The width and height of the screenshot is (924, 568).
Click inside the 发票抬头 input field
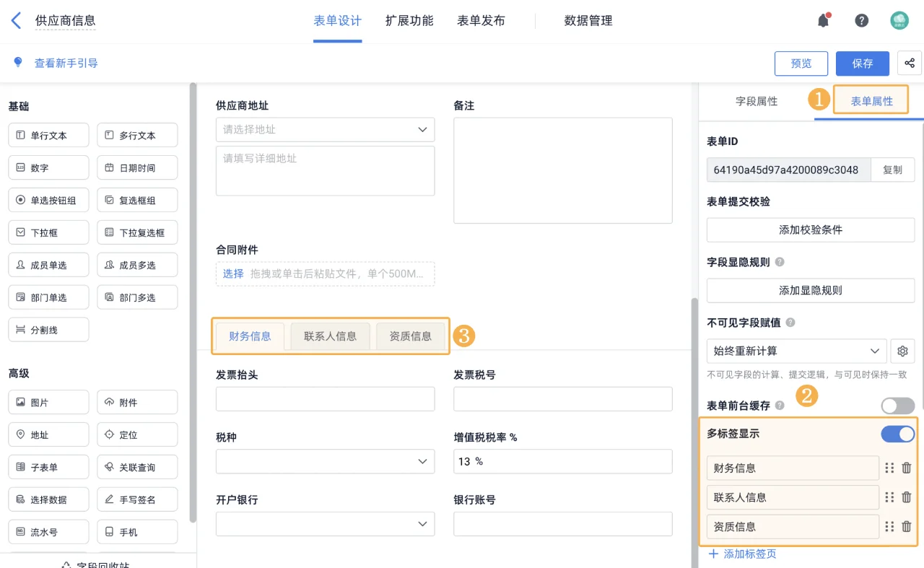[325, 398]
